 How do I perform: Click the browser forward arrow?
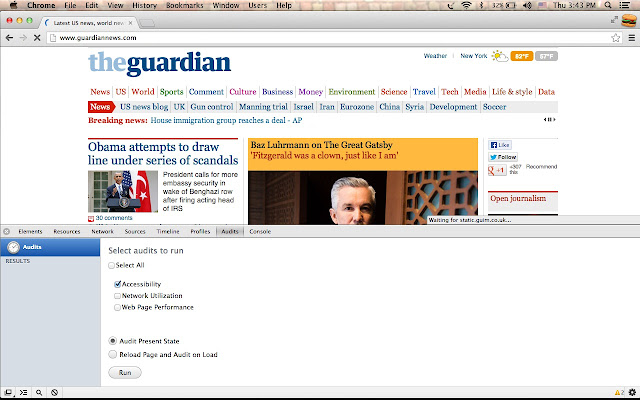tap(23, 38)
